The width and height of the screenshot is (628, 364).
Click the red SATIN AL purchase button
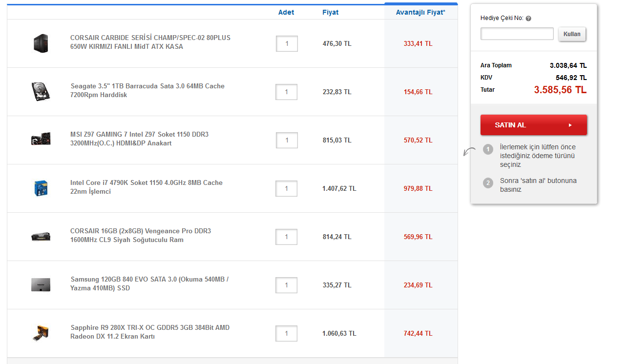(534, 125)
